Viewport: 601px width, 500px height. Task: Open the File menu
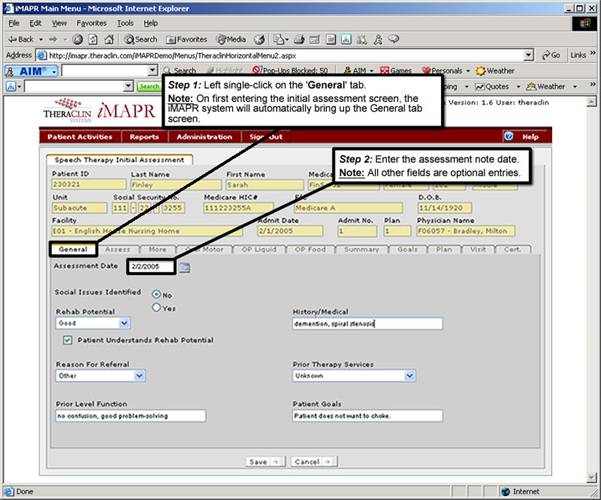coord(14,23)
